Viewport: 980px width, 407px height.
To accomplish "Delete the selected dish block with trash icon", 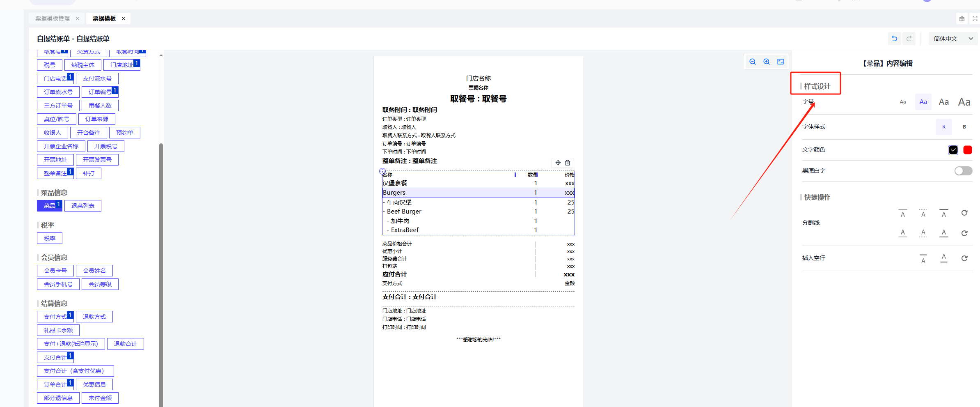I will click(568, 163).
